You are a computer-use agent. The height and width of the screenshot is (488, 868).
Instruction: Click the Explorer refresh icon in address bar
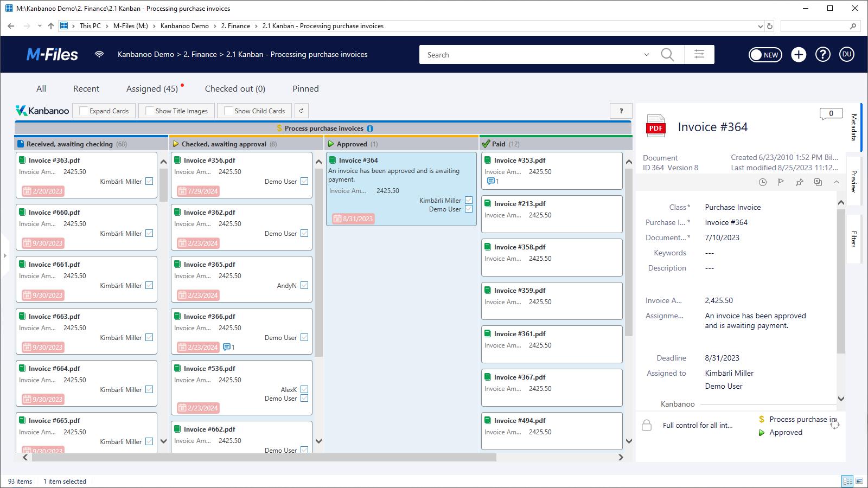click(x=769, y=26)
